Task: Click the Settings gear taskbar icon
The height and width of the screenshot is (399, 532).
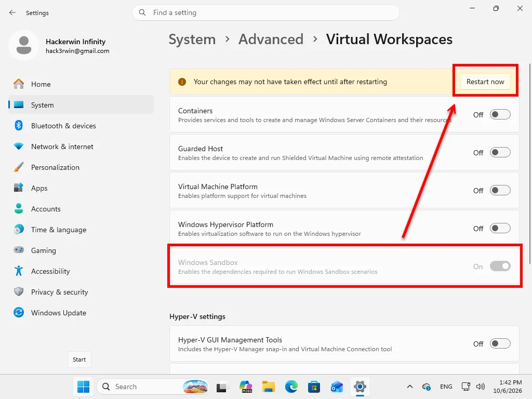Action: [360, 387]
